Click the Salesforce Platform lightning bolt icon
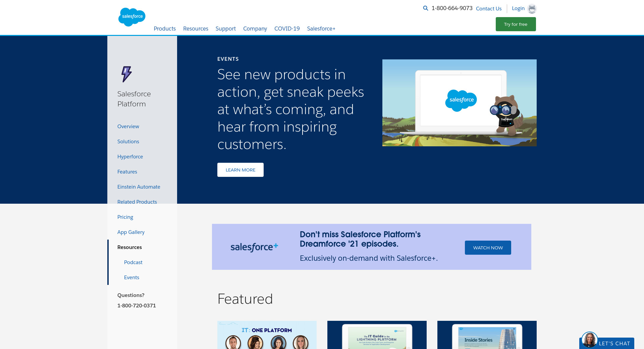The width and height of the screenshot is (644, 349). tap(126, 74)
